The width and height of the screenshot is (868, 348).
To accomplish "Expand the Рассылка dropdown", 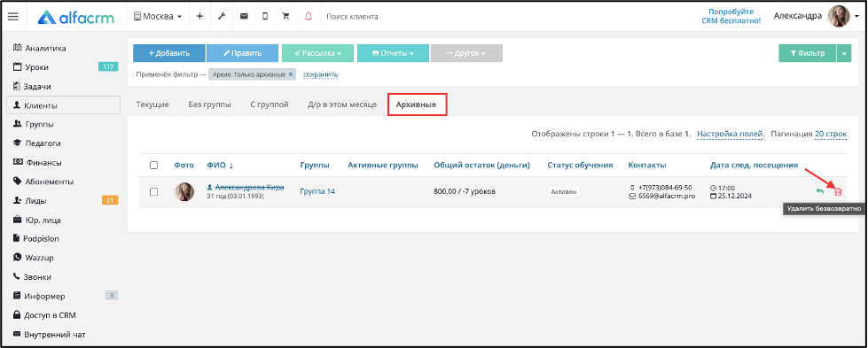I will tap(317, 53).
